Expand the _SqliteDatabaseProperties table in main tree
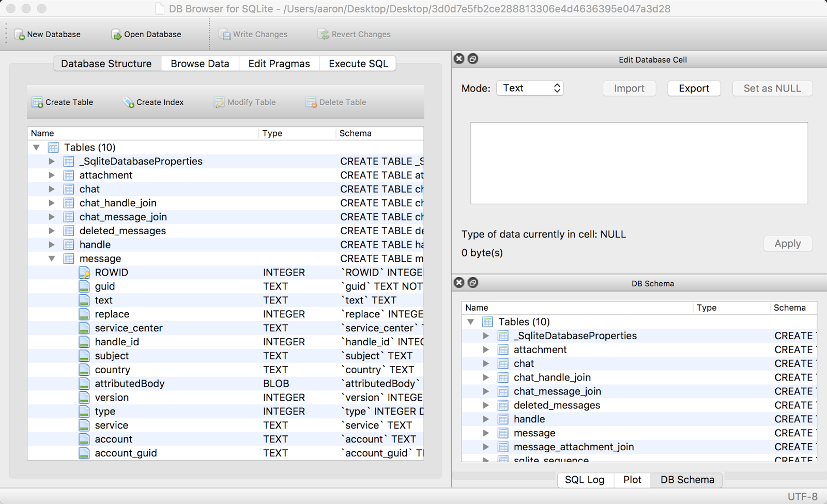The width and height of the screenshot is (827, 504). (52, 161)
